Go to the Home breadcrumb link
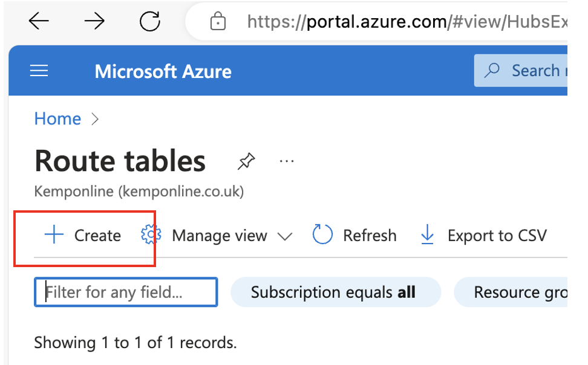The height and width of the screenshot is (365, 588). tap(57, 119)
